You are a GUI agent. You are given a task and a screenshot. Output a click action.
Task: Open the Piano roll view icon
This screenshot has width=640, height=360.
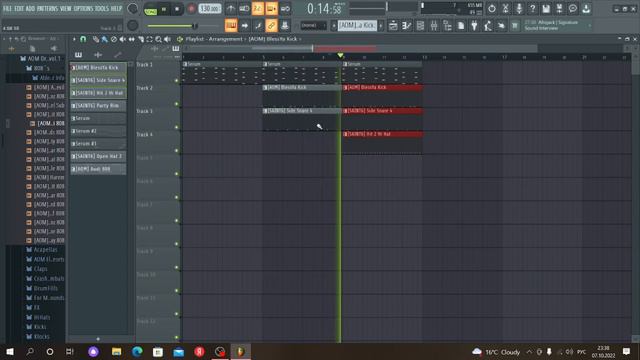pyautogui.click(x=407, y=26)
